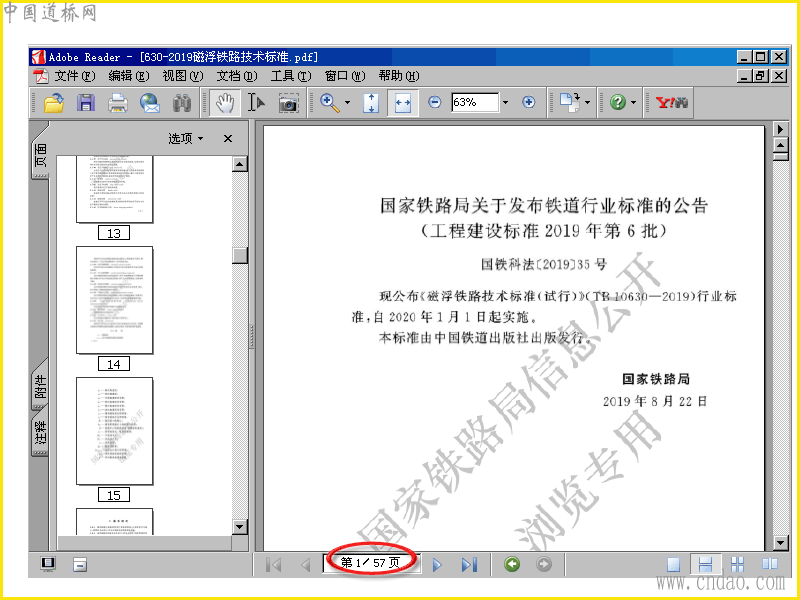The width and height of the screenshot is (800, 600).
Task: Open a file with the folder icon
Action: [x=54, y=103]
